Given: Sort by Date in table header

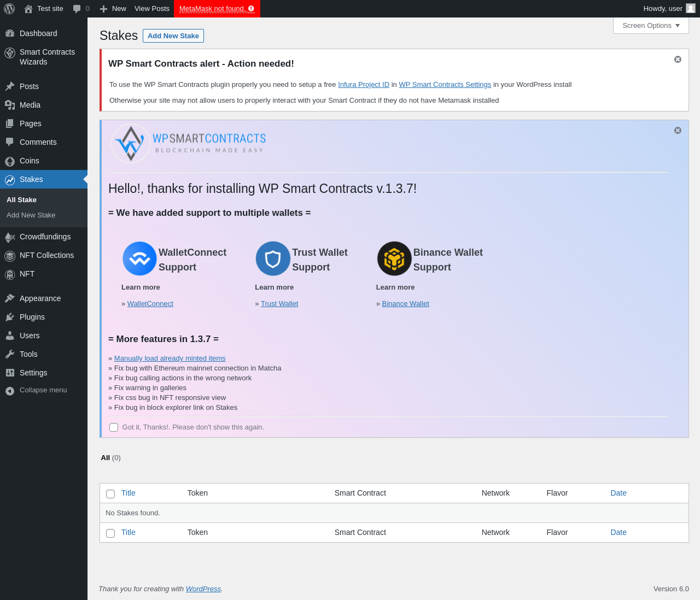Looking at the screenshot, I should (x=619, y=493).
